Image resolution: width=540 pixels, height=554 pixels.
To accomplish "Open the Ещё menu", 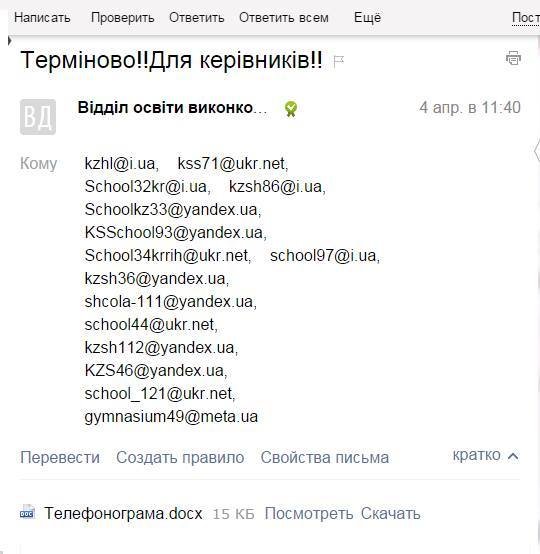I will tap(368, 18).
